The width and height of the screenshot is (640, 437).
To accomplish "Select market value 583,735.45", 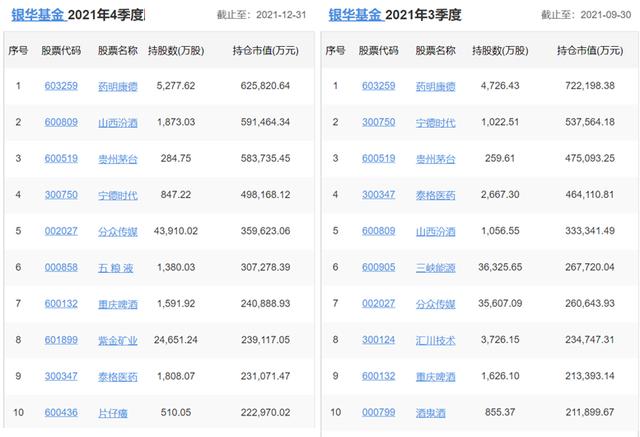I will coord(265,159).
